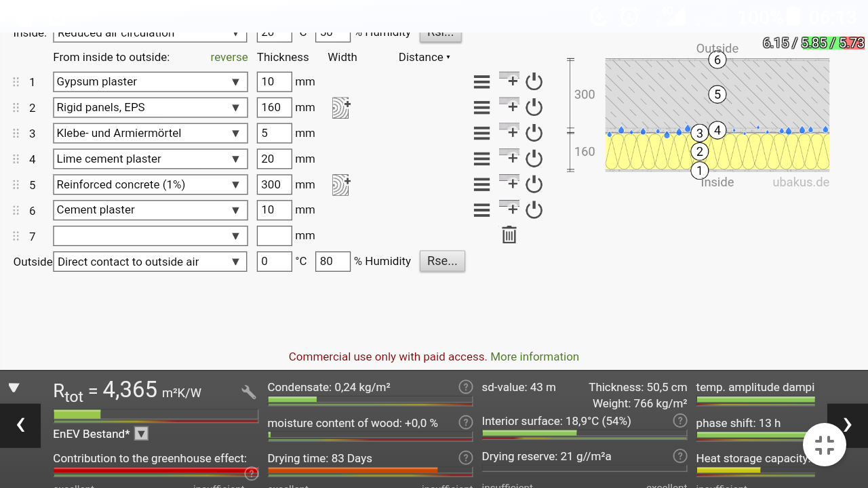The width and height of the screenshot is (868, 488).
Task: Open the empty layer 7 material dropdown
Action: (150, 236)
